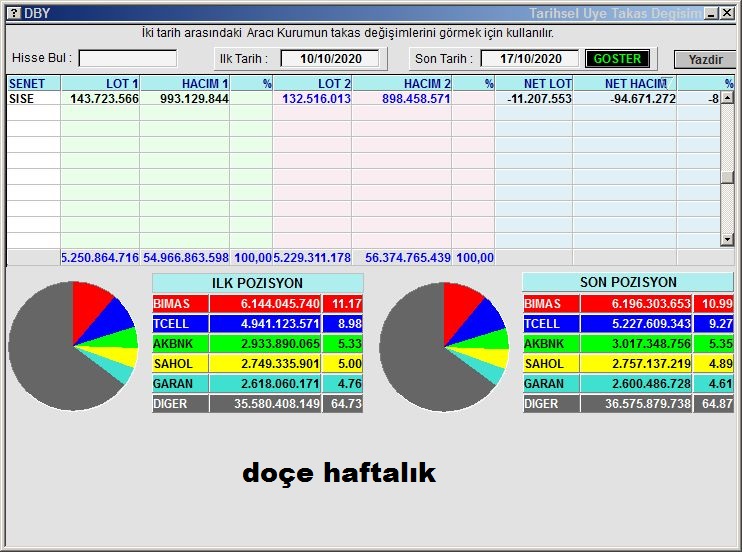Click HACIM 2 value 898.458.571
This screenshot has width=742, height=552.
416,98
